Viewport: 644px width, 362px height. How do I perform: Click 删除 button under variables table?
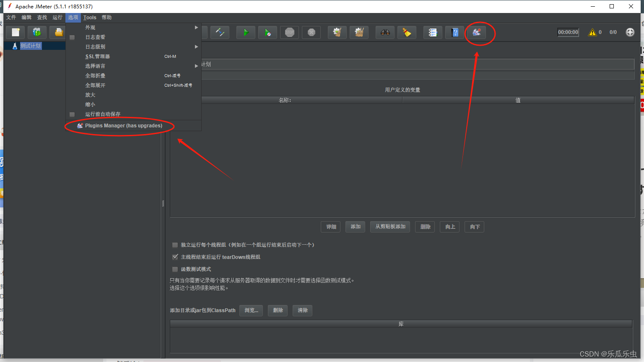(425, 227)
